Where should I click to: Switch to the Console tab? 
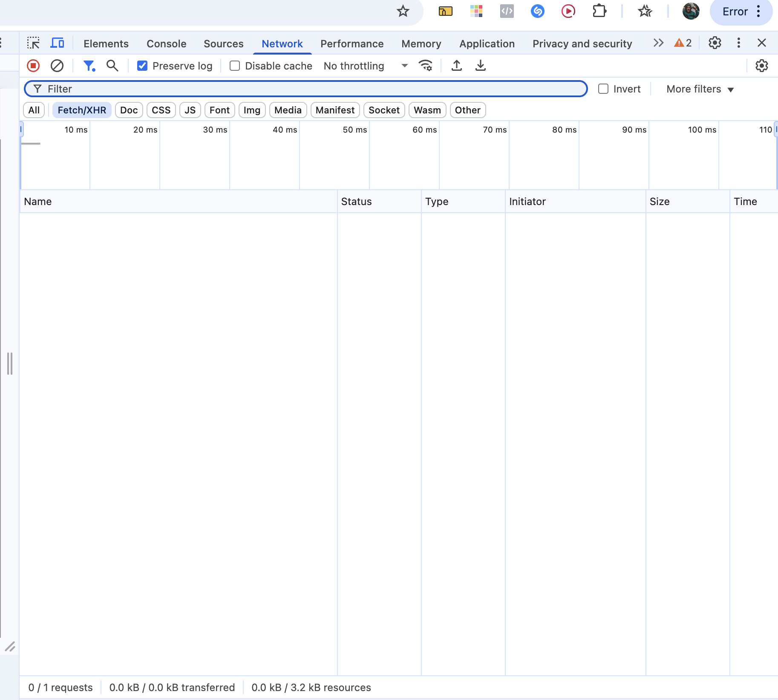click(166, 43)
